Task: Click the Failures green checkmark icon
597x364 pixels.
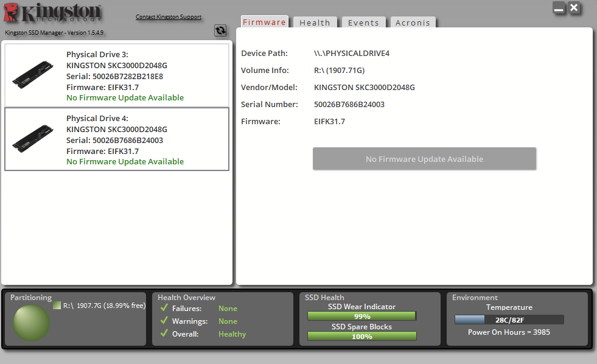Action: click(164, 308)
